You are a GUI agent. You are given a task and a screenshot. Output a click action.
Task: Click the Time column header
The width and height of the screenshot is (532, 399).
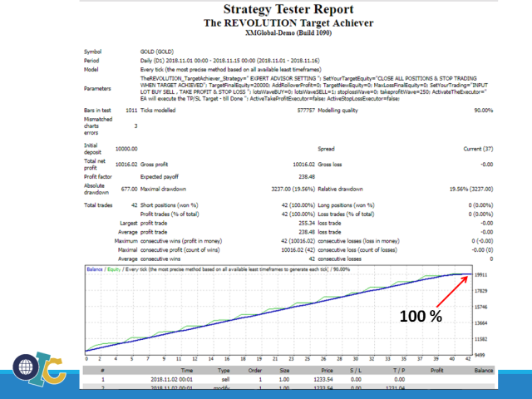click(x=186, y=370)
